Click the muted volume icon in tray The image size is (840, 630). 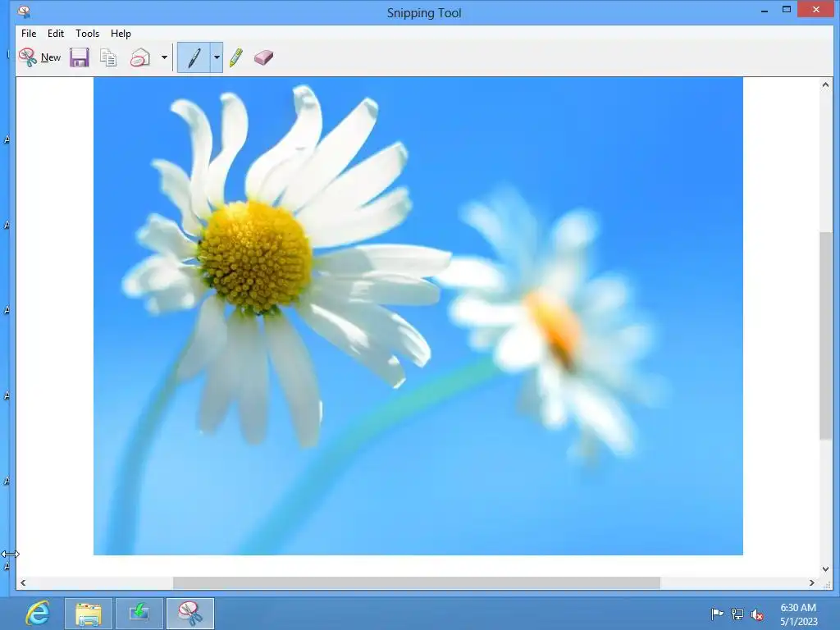coord(757,614)
